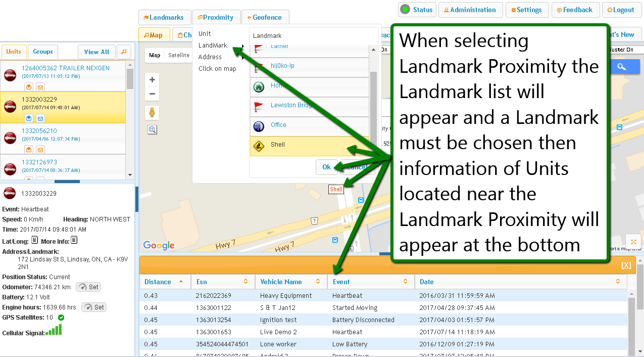This screenshot has height=357, width=644.
Task: Switch map to Satellite view
Action: (179, 56)
